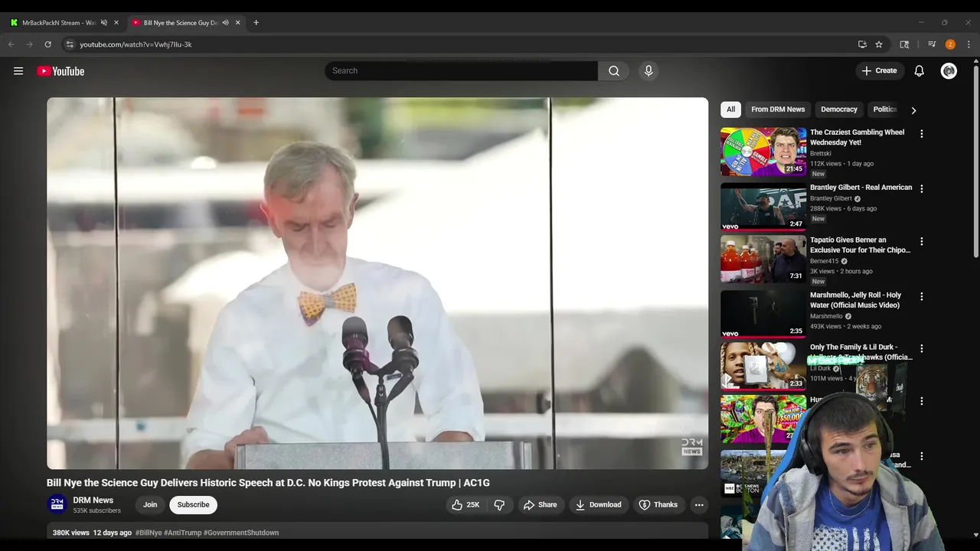Mute the Bill Nye tab audio

[x=225, y=22]
